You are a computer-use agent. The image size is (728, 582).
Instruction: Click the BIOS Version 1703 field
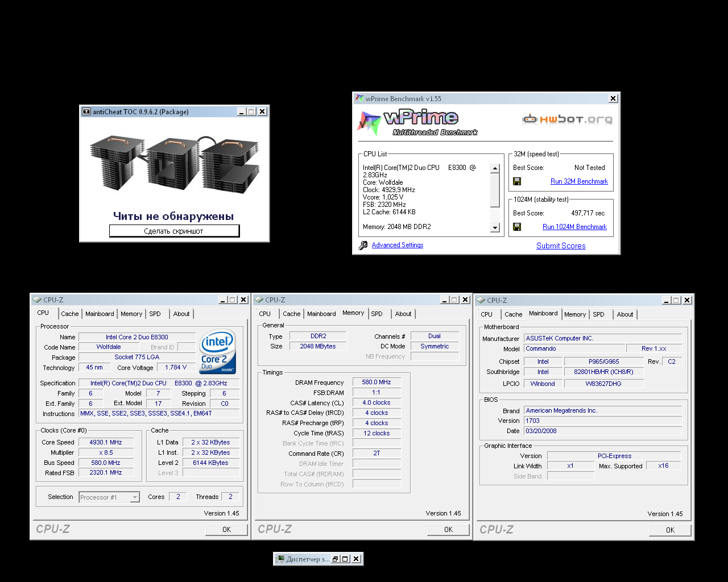point(603,421)
